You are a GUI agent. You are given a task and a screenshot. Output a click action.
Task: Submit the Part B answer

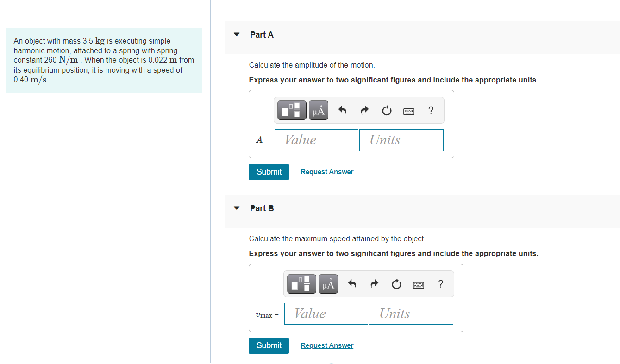click(269, 345)
